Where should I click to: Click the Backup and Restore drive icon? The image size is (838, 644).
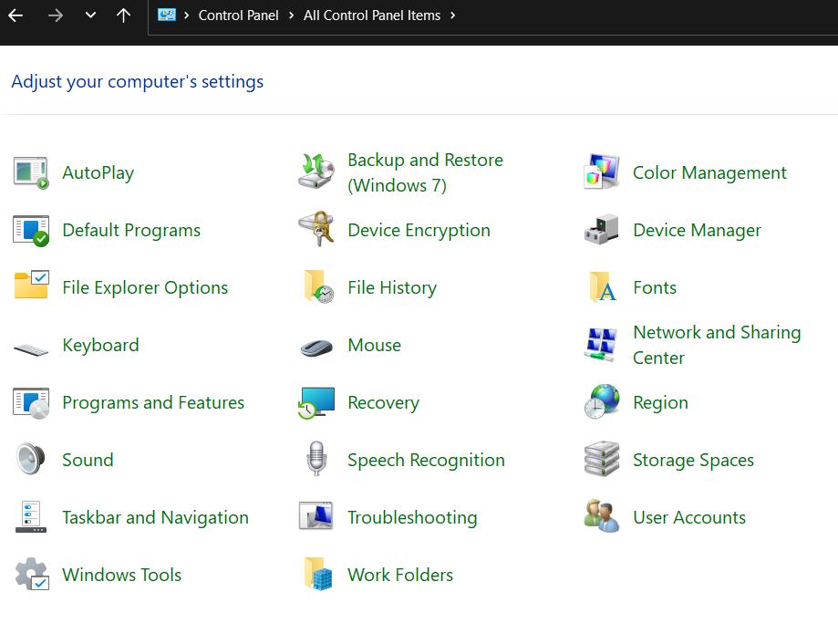(316, 171)
